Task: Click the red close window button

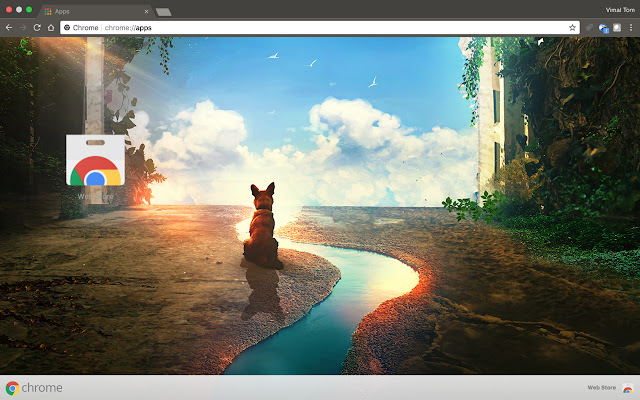Action: click(x=9, y=9)
